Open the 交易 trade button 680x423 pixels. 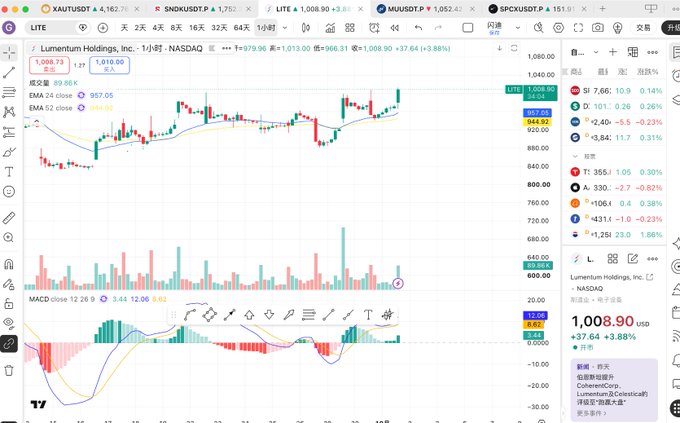[x=643, y=28]
